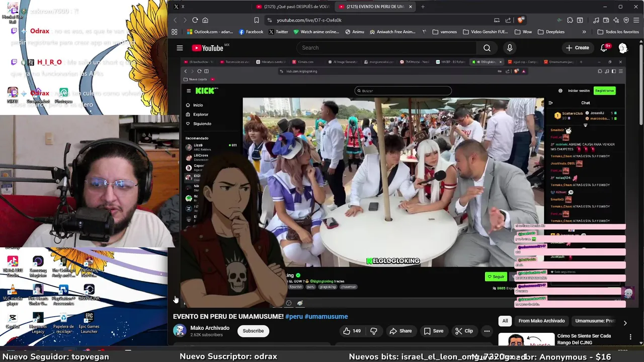Screen dimensions: 644x362
Task: Select VLC media player desktop icon
Action: pyautogui.click(x=13, y=295)
